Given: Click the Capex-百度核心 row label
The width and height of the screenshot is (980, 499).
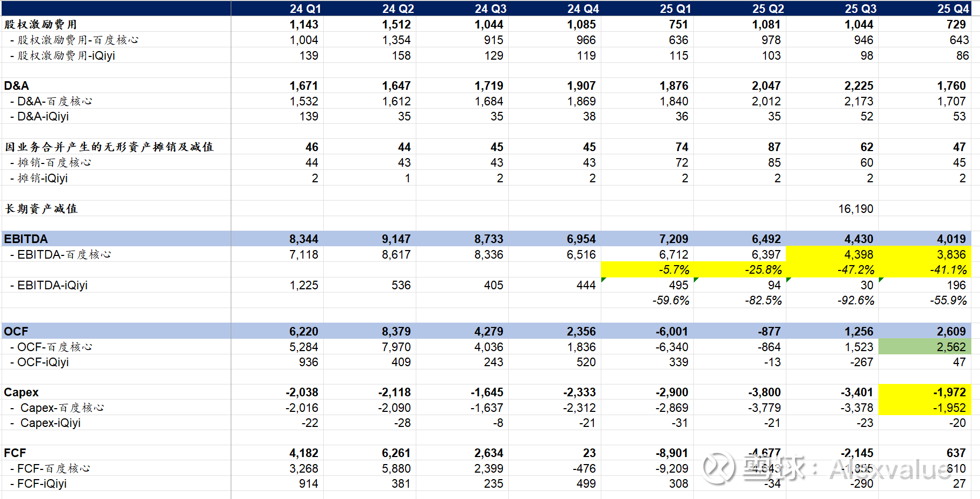Looking at the screenshot, I should pyautogui.click(x=57, y=408).
